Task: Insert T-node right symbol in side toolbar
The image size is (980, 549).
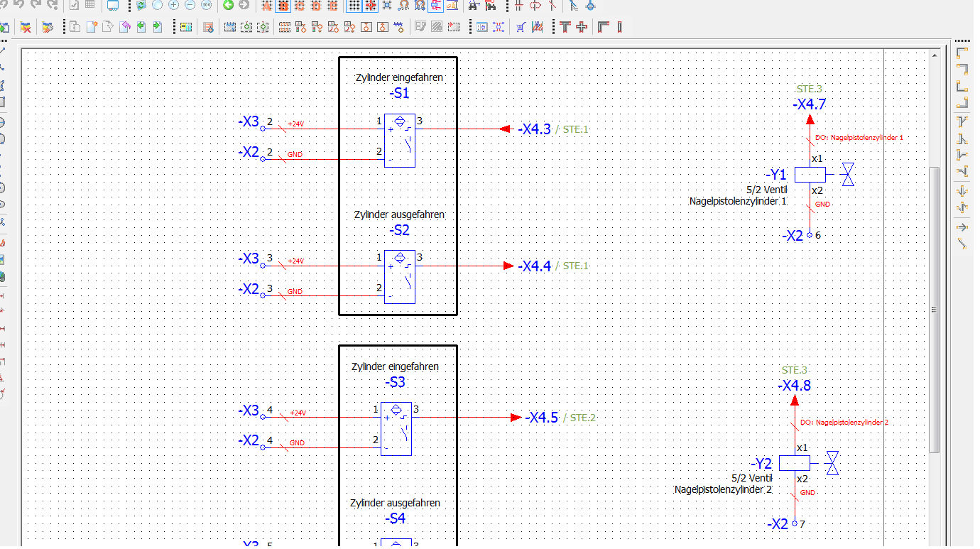Action: 962,154
